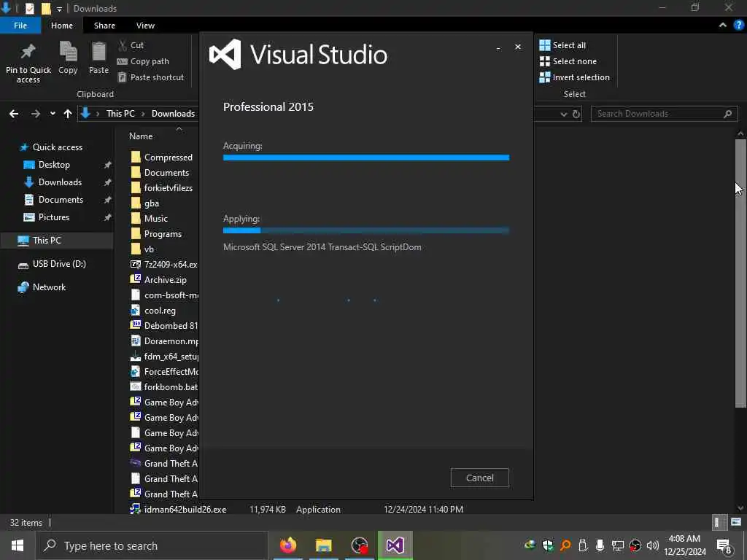747x560 pixels.
Task: Click the Acquiring progress bar
Action: coord(366,157)
